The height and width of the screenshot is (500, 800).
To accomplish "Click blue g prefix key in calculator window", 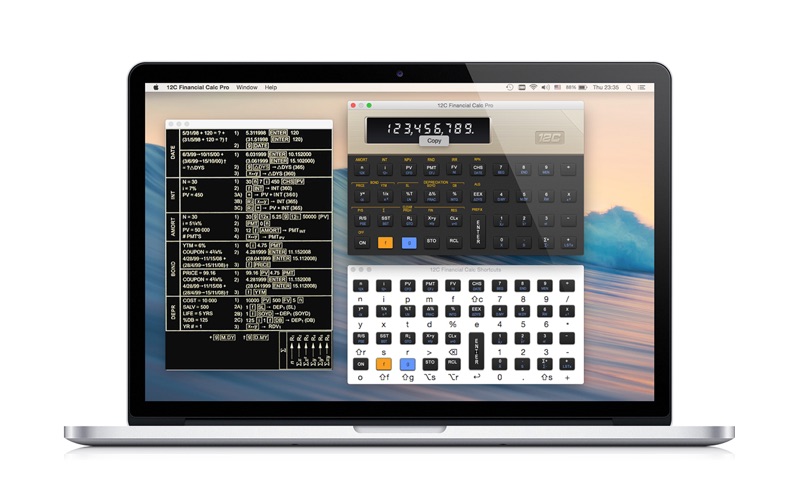I will 408,243.
